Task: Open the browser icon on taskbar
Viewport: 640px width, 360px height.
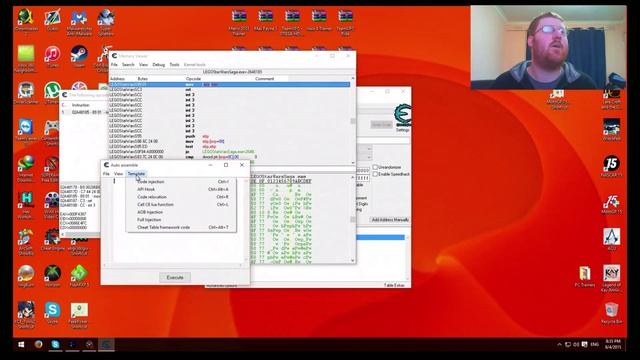Action: [38, 344]
